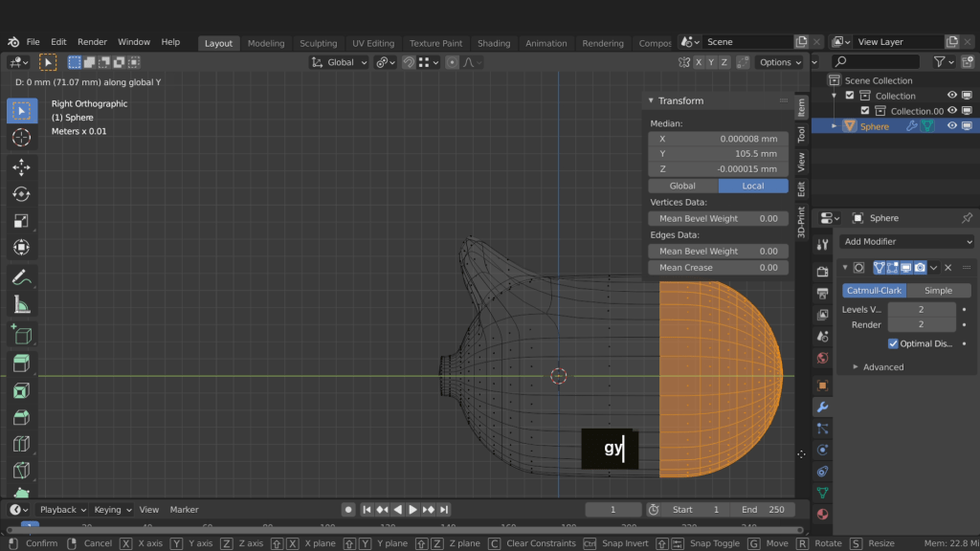Switch to the Sculpting workspace tab

318,43
